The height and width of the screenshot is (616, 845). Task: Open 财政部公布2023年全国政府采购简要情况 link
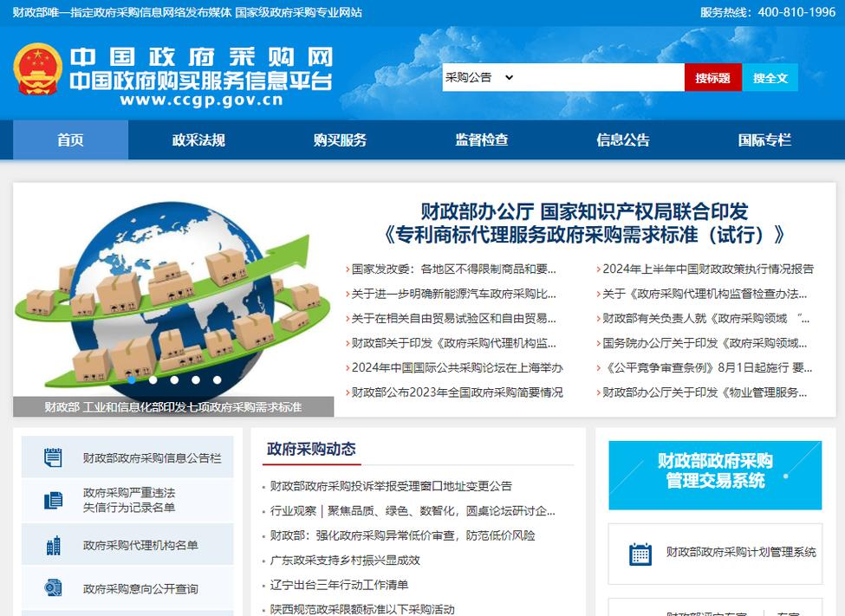(x=457, y=392)
